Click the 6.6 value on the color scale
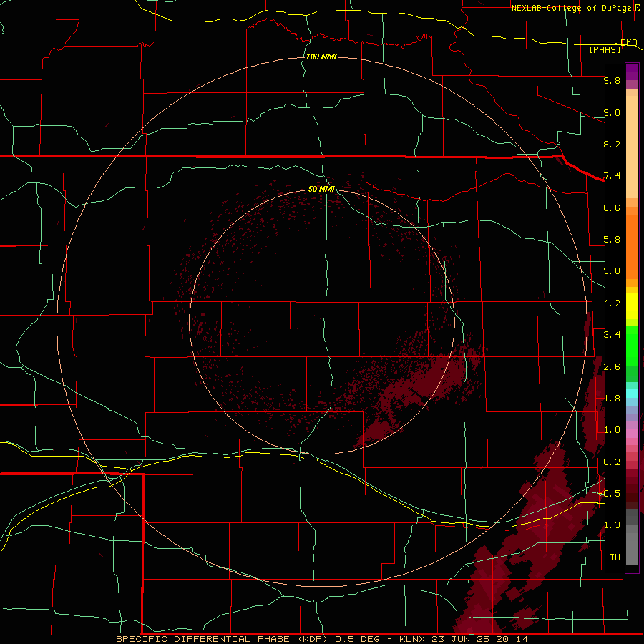This screenshot has height=644, width=644. 612,208
